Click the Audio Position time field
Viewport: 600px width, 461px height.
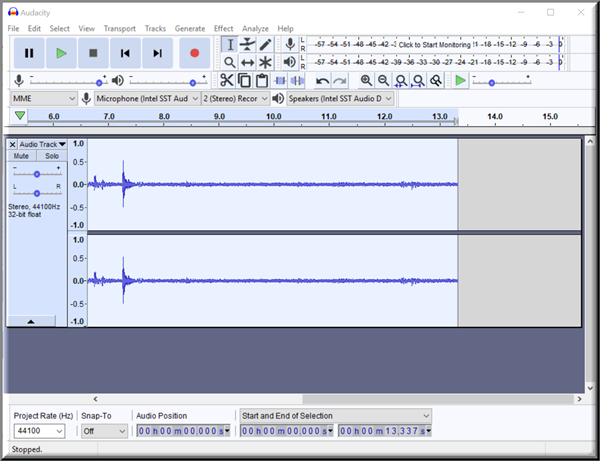182,431
